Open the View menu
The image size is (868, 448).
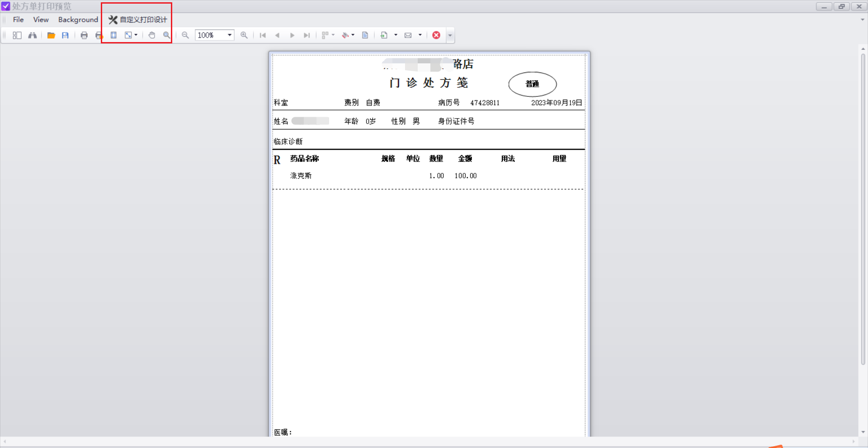point(41,19)
